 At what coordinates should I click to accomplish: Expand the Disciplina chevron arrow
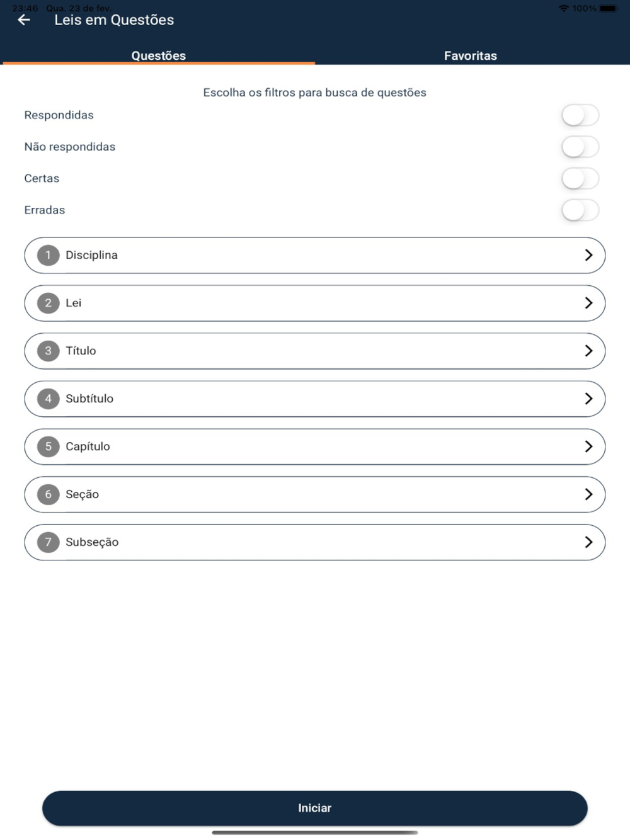(588, 255)
